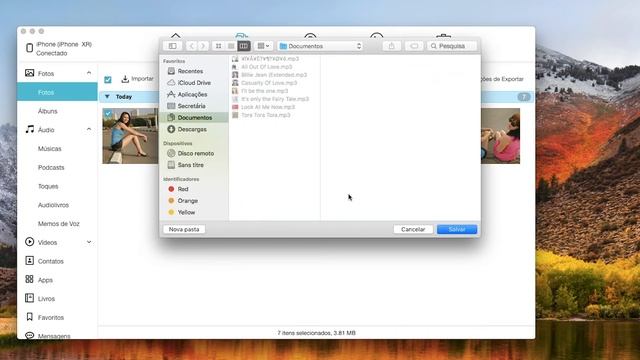Select file Casualty Of Love.mp3
Image resolution: width=640 pixels, height=360 pixels.
(269, 83)
